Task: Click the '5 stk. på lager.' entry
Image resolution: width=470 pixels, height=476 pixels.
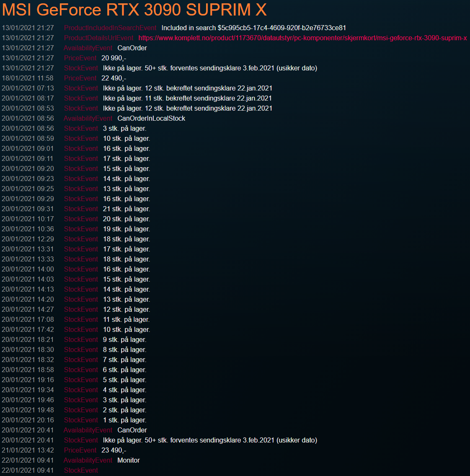Action: click(x=125, y=380)
